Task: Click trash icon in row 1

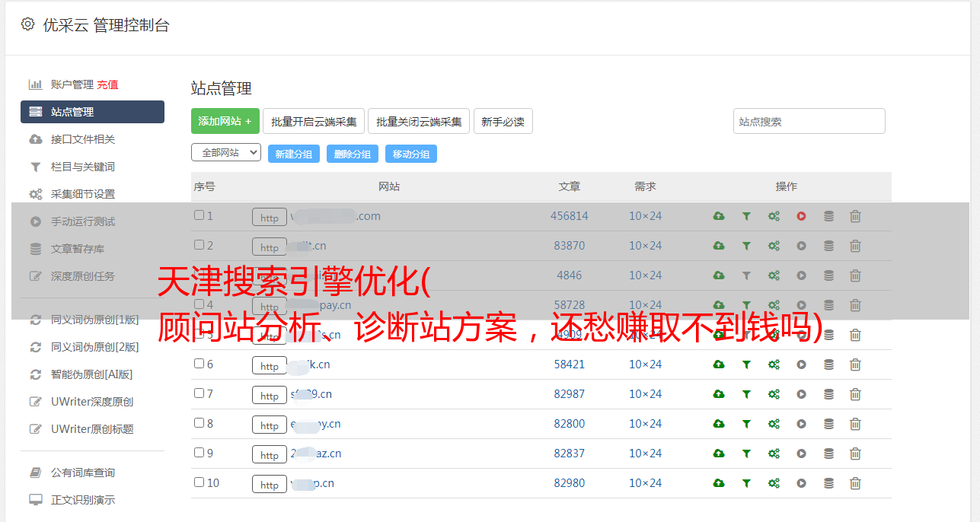Action: pos(855,216)
